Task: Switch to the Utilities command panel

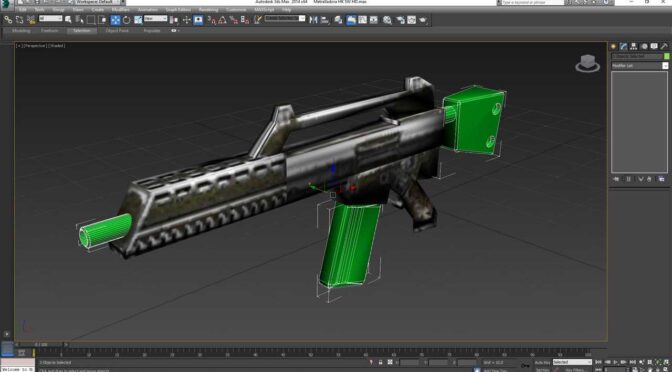Action: tap(664, 46)
